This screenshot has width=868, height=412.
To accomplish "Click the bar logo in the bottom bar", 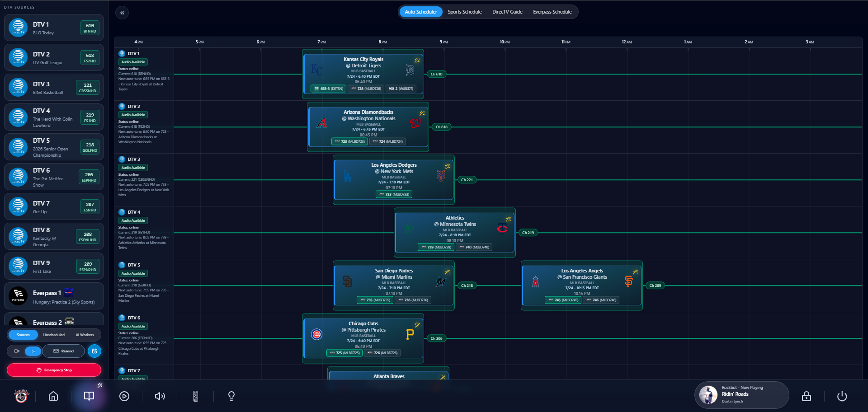I will pos(21,396).
